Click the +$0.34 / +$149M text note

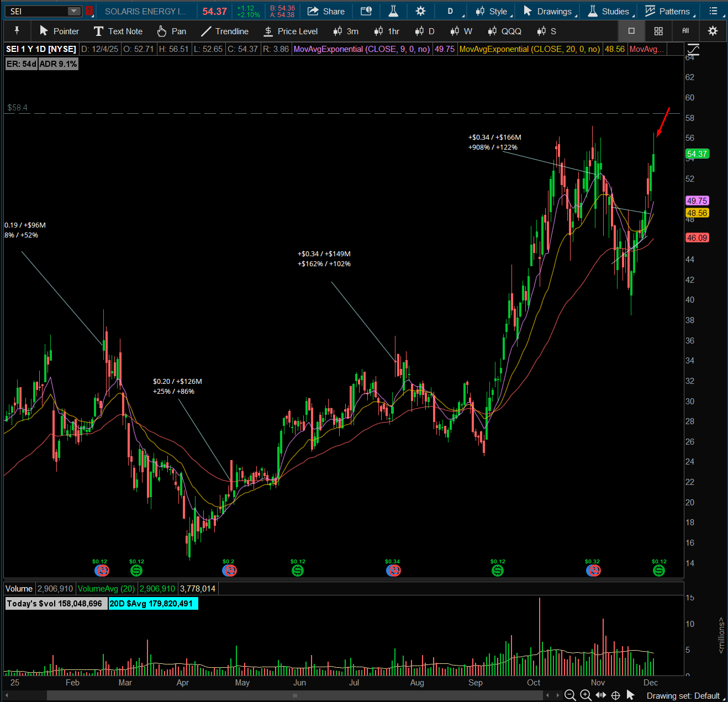click(324, 259)
